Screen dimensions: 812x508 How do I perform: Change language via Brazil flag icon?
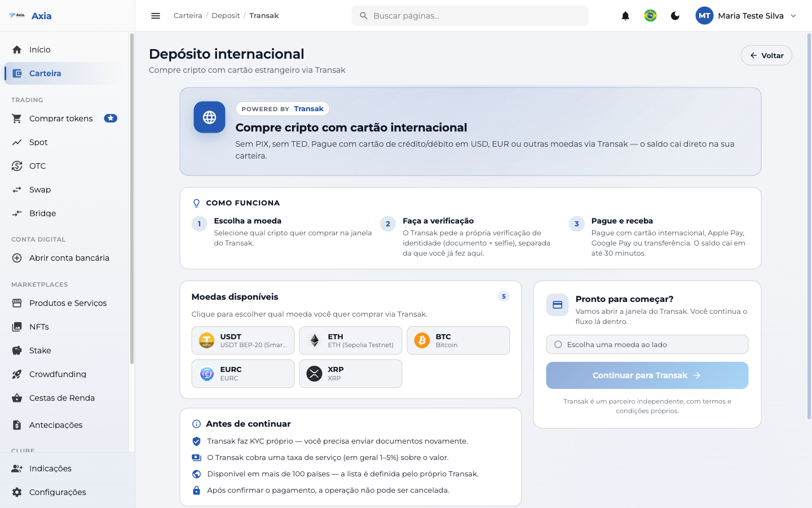click(x=650, y=16)
